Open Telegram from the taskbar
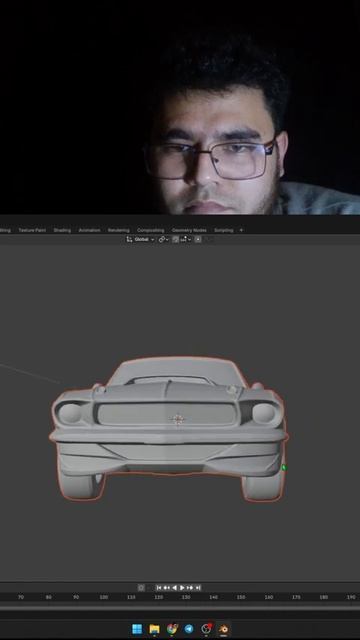This screenshot has width=360, height=640. [x=189, y=629]
